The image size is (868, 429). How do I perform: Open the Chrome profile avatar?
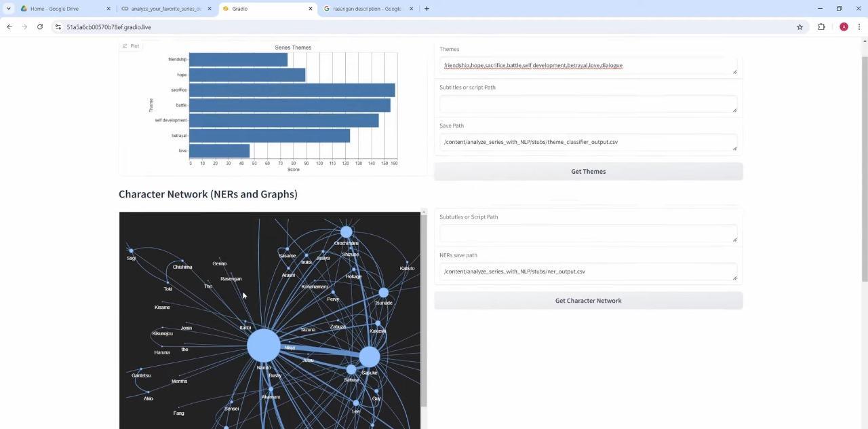coord(844,27)
